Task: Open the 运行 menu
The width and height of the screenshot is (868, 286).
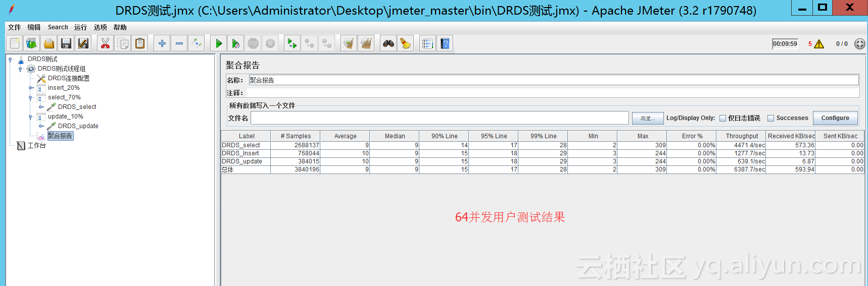Action: click(80, 27)
